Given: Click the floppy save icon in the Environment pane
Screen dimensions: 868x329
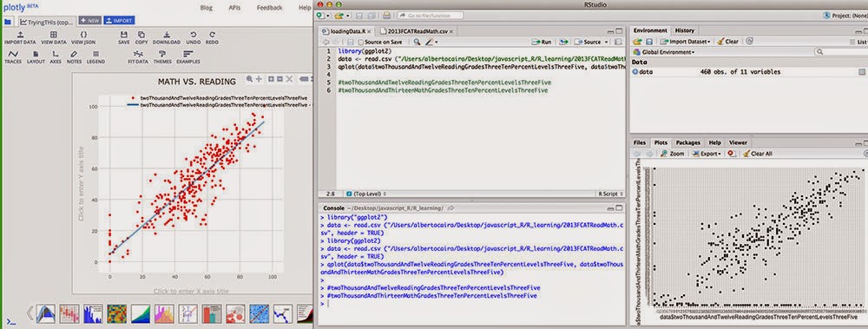Looking at the screenshot, I should (648, 42).
